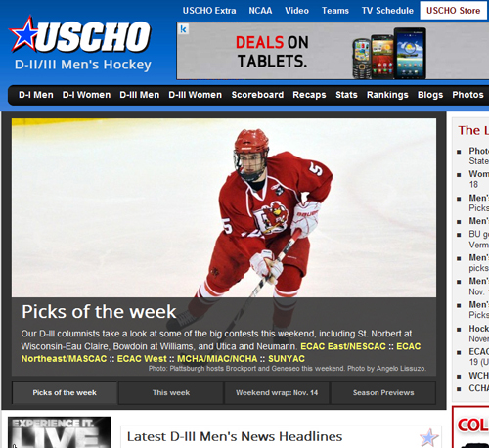Switch to the This week tab
The image size is (489, 448).
click(171, 393)
